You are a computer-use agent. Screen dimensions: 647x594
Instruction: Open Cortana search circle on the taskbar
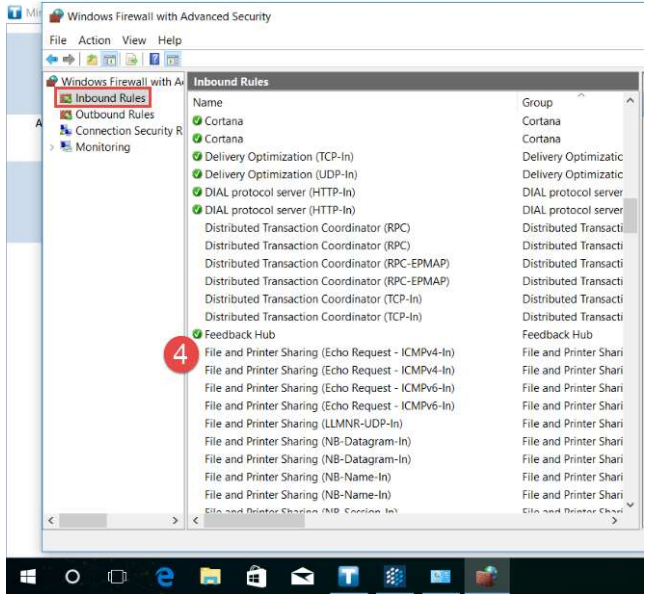pyautogui.click(x=73, y=576)
